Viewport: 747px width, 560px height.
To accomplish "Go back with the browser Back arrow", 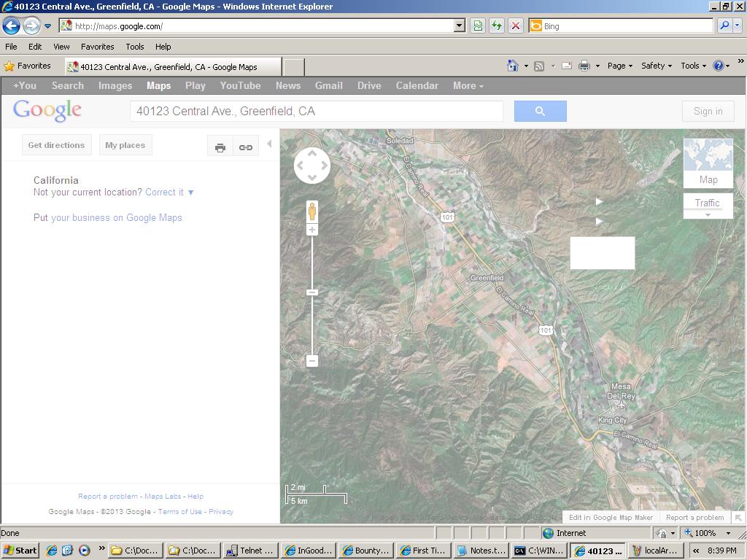I will click(12, 26).
